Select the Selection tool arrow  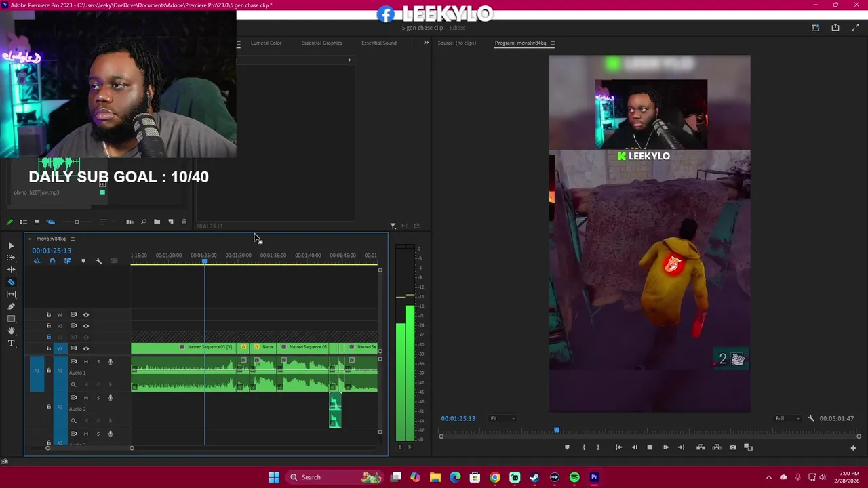pyautogui.click(x=12, y=245)
